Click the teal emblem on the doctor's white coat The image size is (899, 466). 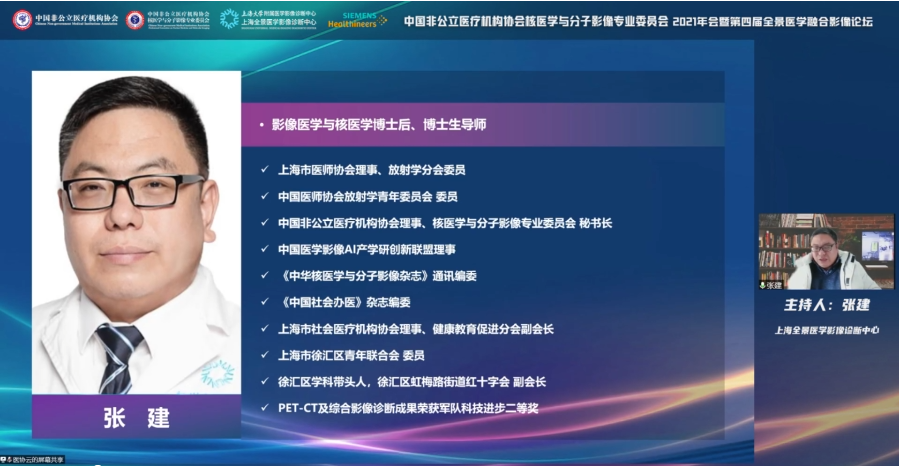pyautogui.click(x=216, y=373)
